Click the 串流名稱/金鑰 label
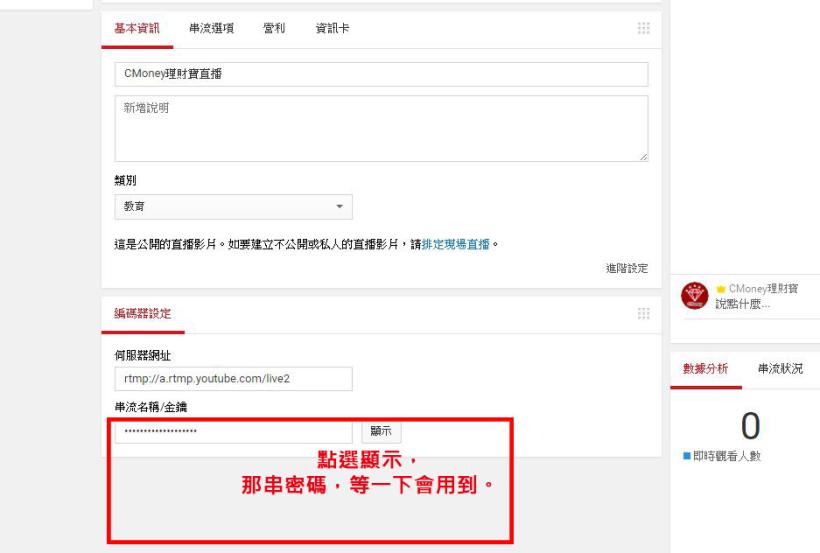The height and width of the screenshot is (553, 820). (151, 407)
